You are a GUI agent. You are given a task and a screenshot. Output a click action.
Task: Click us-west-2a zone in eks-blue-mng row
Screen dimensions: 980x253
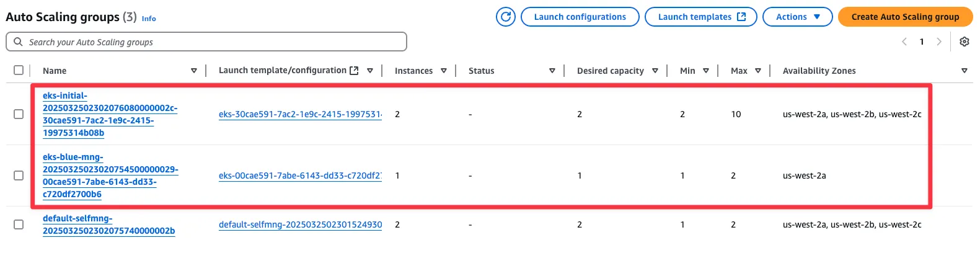[805, 175]
